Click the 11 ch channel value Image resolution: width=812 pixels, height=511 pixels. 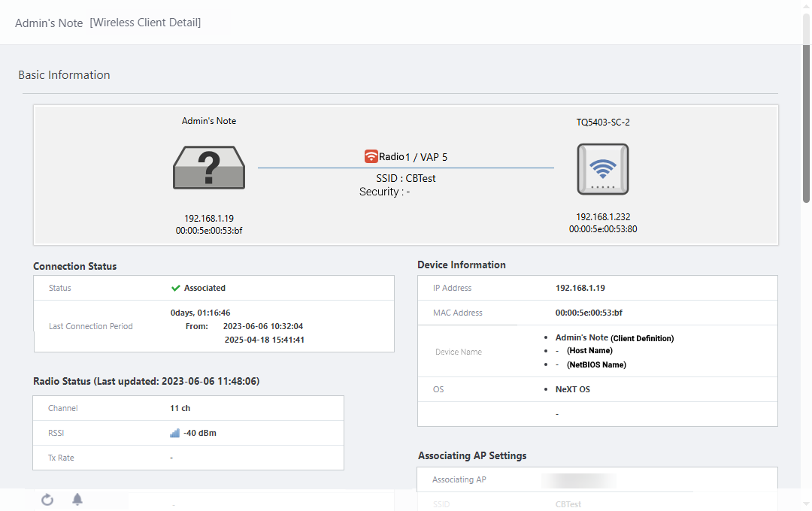(180, 408)
